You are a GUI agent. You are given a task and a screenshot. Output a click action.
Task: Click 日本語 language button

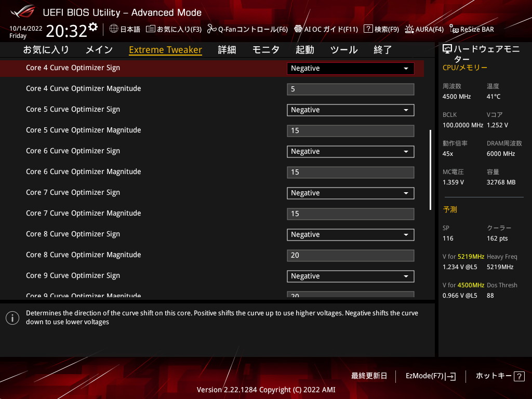coord(125,29)
